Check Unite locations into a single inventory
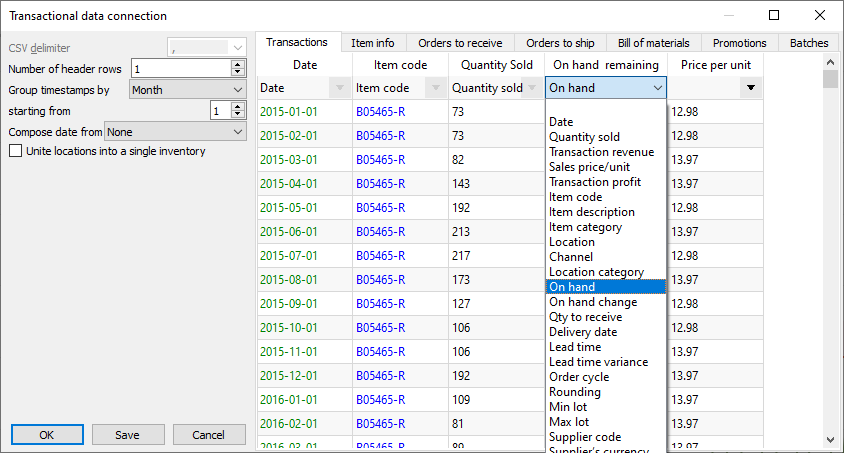Viewport: 844px width, 453px height. tap(15, 152)
